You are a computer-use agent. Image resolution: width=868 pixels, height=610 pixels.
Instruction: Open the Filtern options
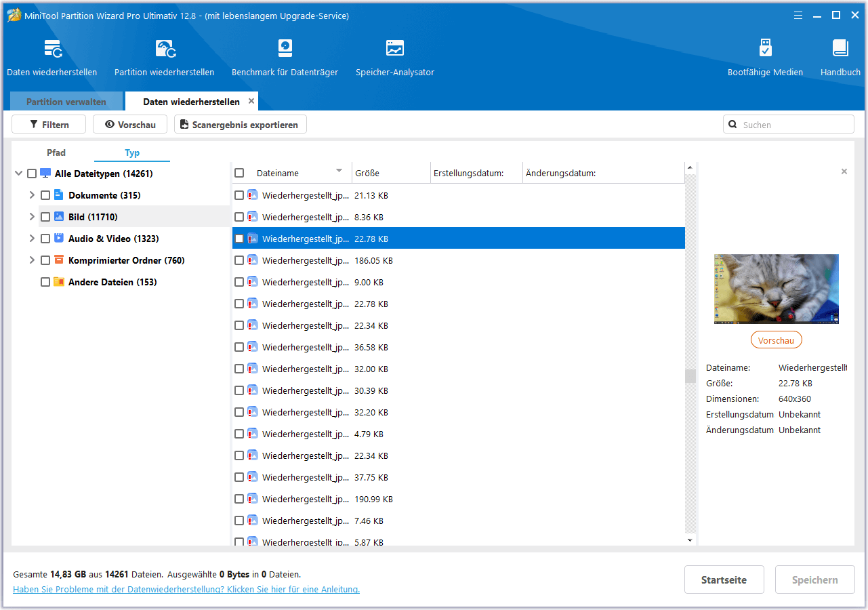click(49, 125)
